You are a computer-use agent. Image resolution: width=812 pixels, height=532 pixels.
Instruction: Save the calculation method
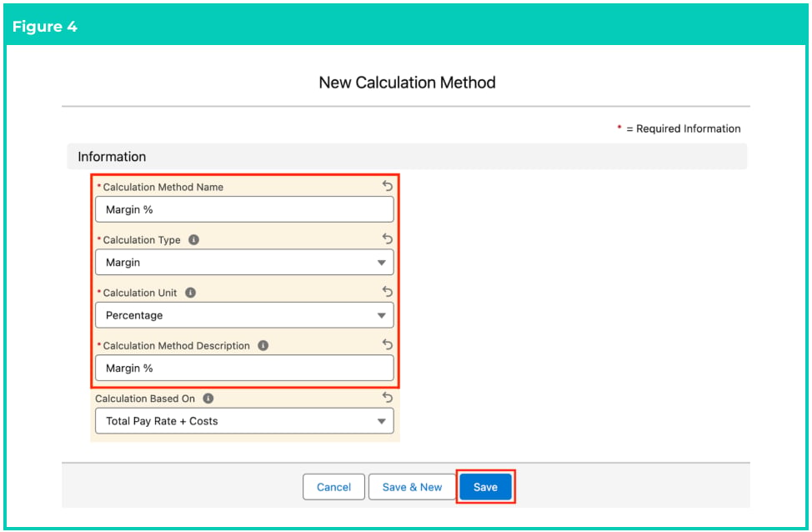pyautogui.click(x=485, y=487)
